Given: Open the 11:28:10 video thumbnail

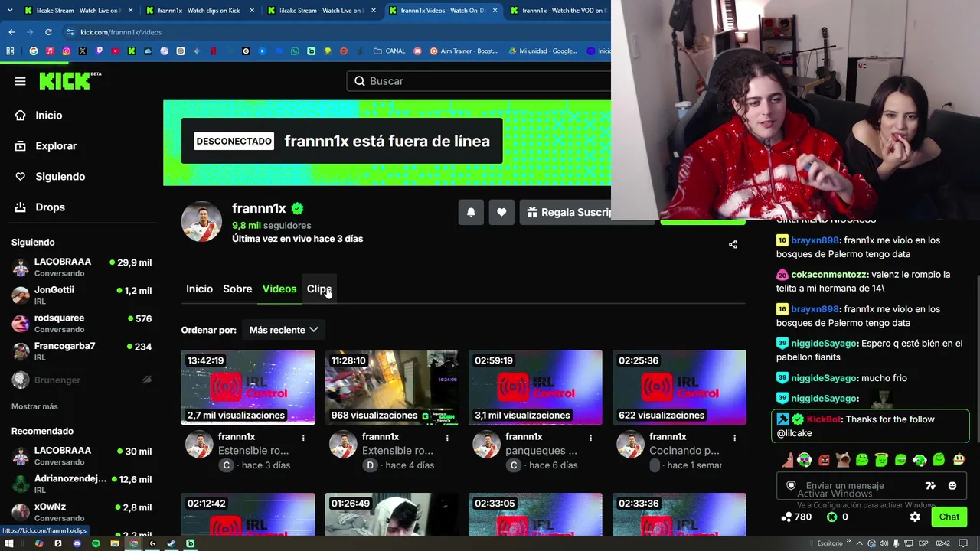Looking at the screenshot, I should pos(392,387).
